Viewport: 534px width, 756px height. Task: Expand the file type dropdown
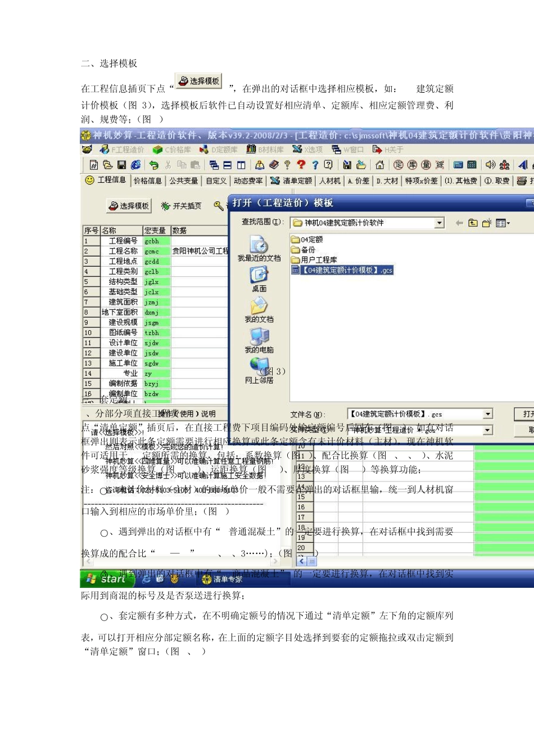(x=488, y=430)
